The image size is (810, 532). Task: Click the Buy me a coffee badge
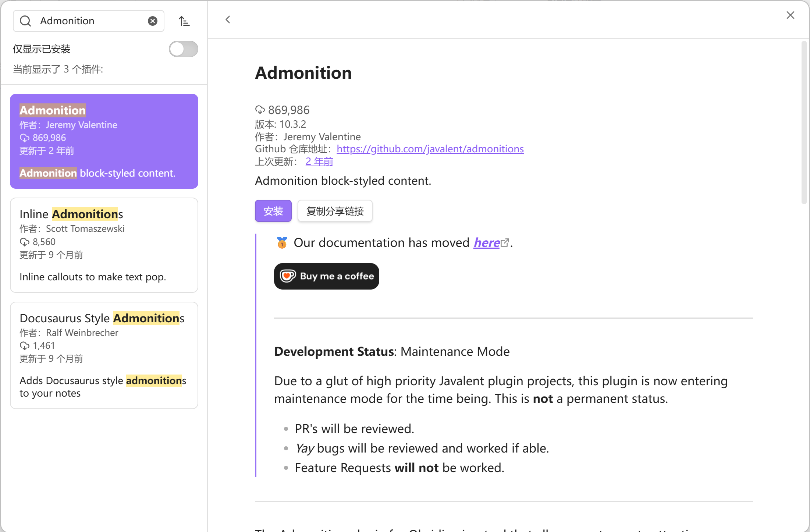326,276
